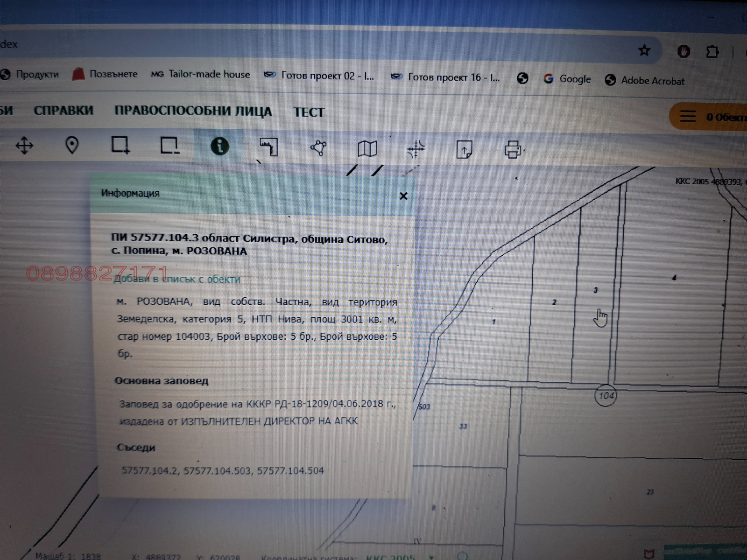
Task: Click the export/upload file tool
Action: tap(464, 150)
